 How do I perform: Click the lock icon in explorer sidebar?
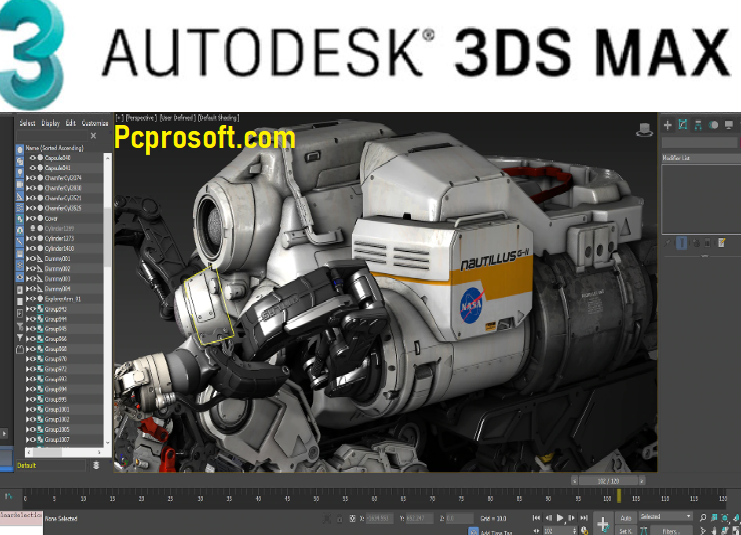(20, 350)
